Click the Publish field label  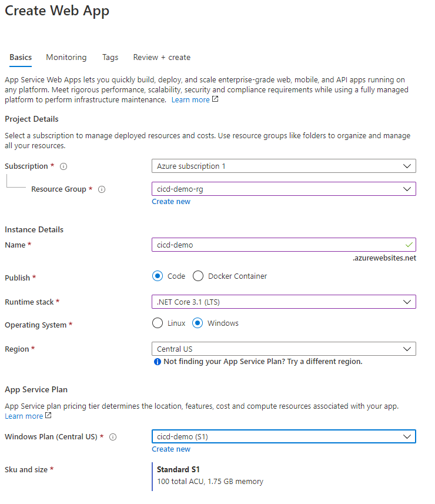18,278
